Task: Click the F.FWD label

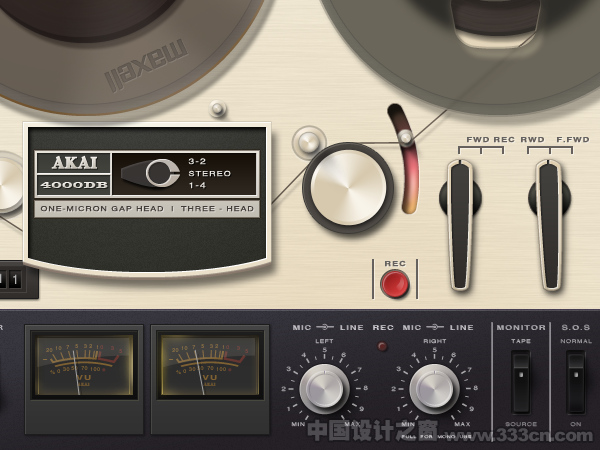Action: tap(573, 140)
